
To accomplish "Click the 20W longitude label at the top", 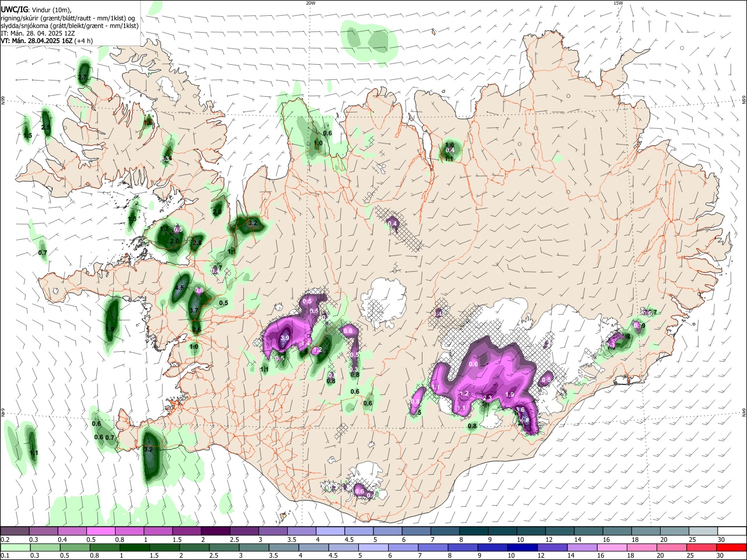I will [310, 3].
